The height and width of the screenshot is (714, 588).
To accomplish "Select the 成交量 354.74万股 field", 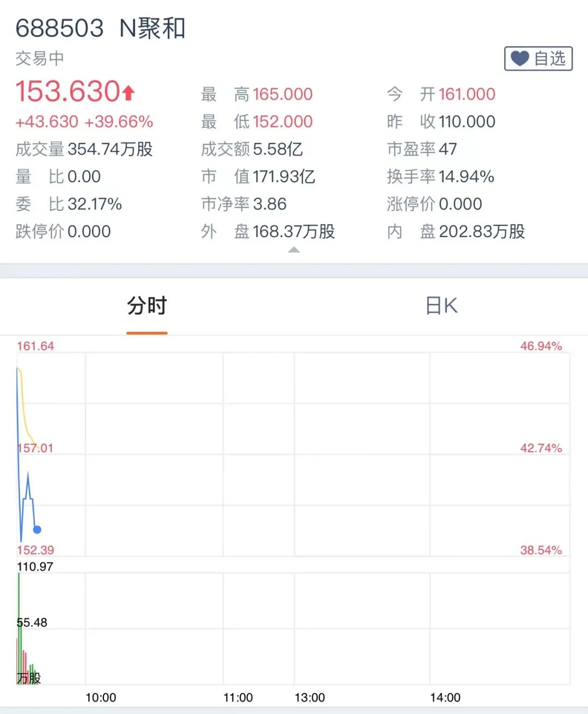I will (x=84, y=149).
